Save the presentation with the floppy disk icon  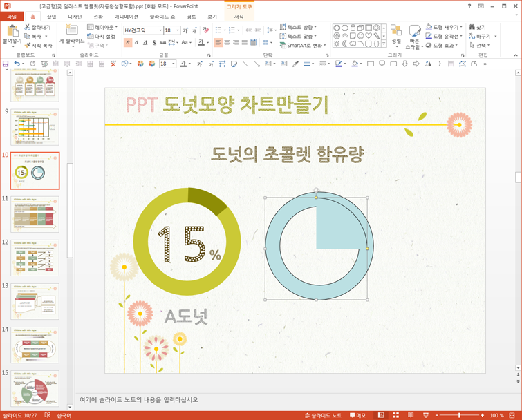pos(6,64)
